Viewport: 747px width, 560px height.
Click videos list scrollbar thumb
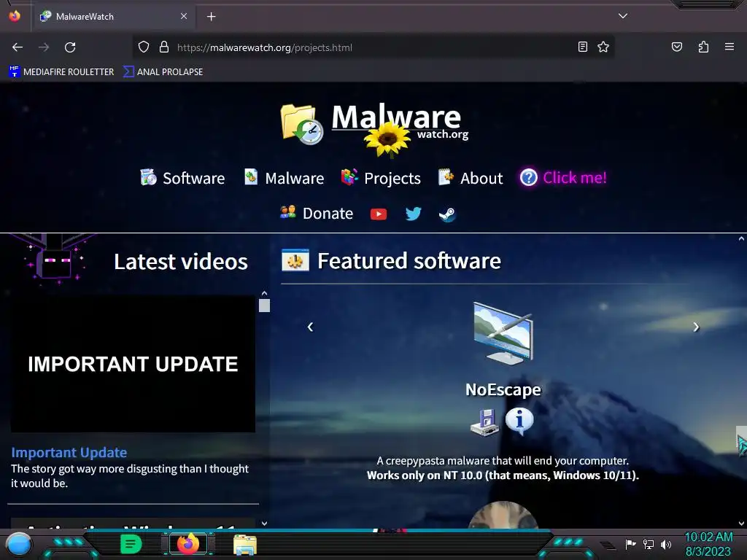click(x=264, y=306)
